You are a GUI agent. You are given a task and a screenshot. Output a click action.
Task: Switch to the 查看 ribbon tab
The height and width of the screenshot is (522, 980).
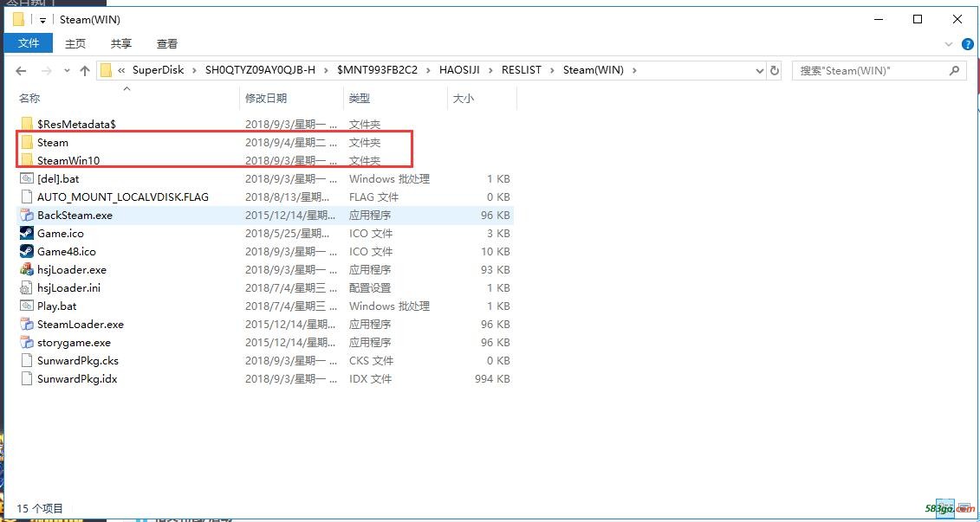point(167,43)
